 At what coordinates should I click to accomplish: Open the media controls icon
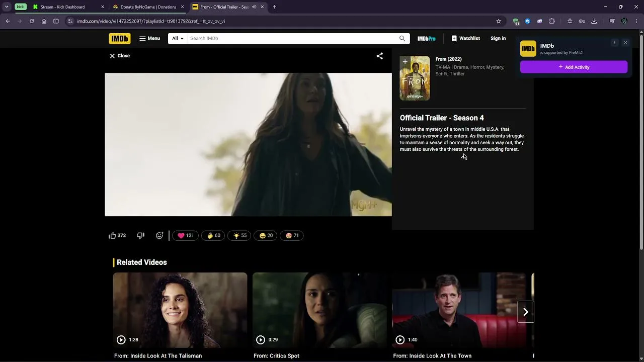(x=612, y=21)
